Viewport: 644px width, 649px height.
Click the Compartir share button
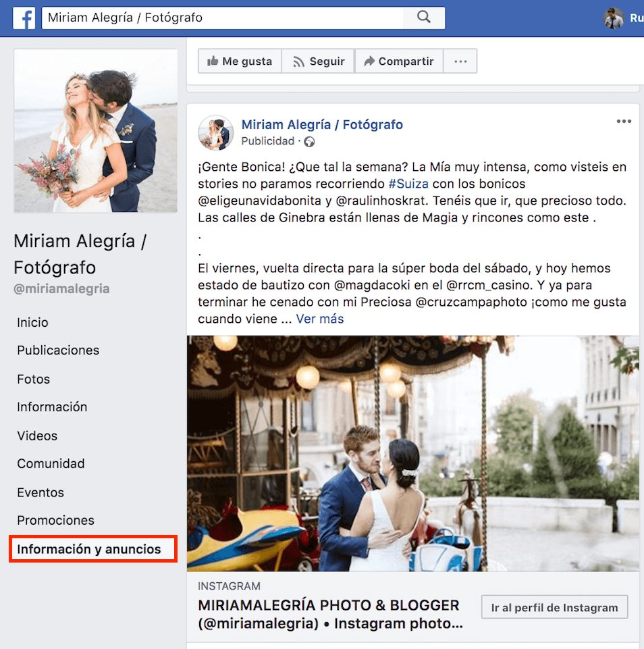(398, 61)
